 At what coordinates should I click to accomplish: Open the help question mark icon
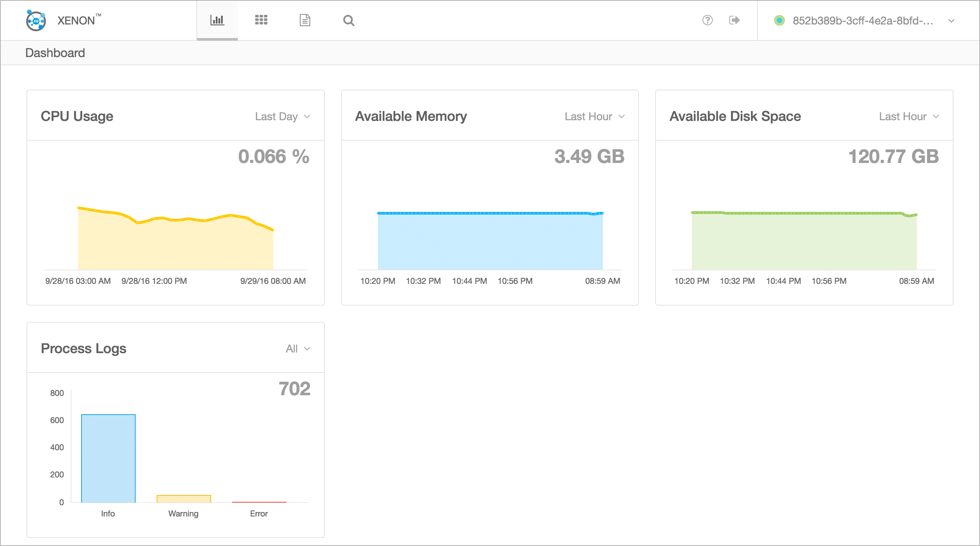(707, 20)
